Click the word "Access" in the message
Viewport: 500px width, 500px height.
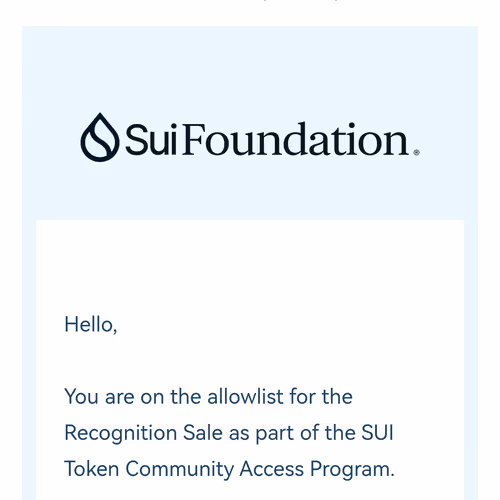pyautogui.click(x=272, y=469)
